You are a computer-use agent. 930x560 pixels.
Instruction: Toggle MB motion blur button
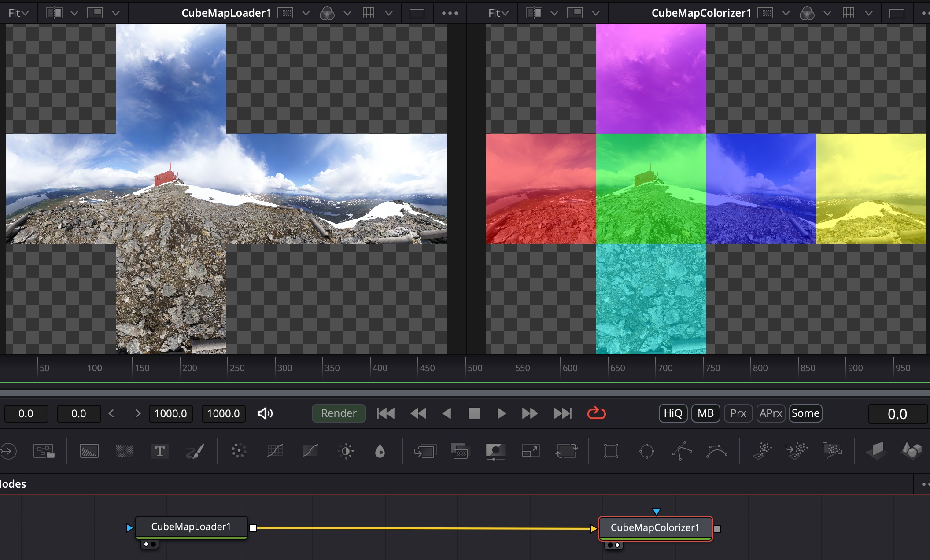tap(705, 413)
